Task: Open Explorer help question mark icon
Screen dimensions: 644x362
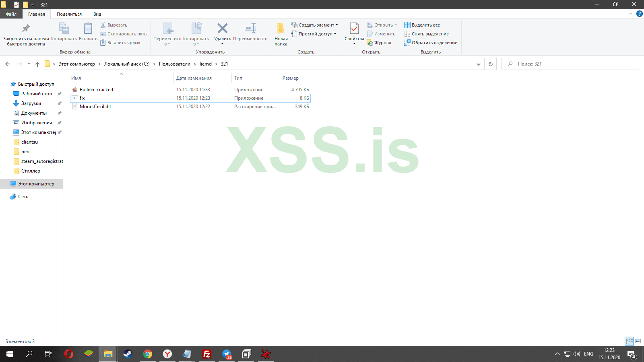Action: pyautogui.click(x=639, y=14)
